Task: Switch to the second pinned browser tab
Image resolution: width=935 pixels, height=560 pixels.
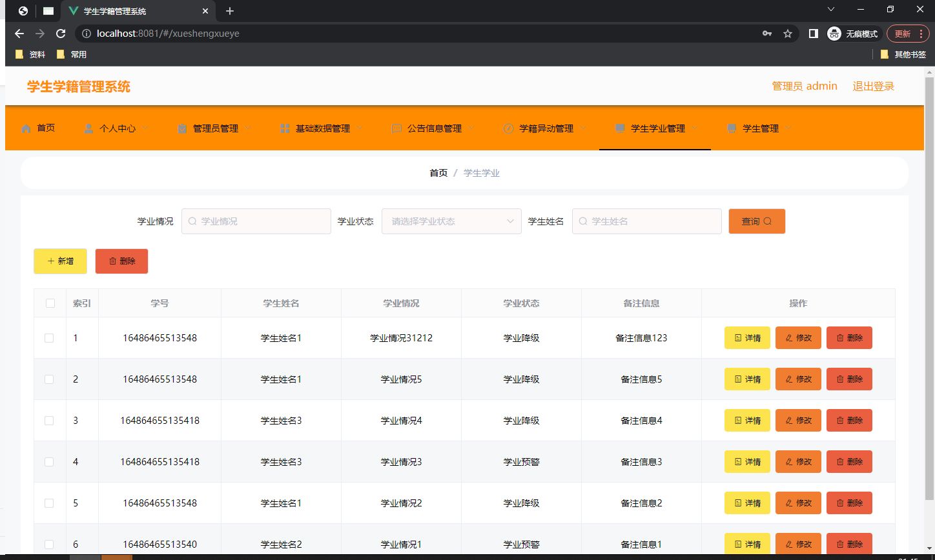Action: (x=48, y=11)
